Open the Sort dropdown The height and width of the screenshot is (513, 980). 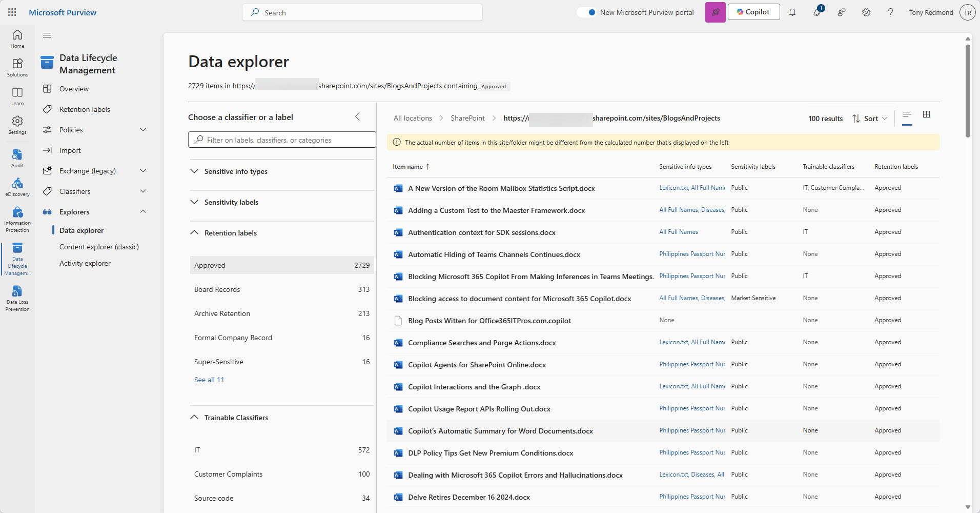(x=870, y=118)
